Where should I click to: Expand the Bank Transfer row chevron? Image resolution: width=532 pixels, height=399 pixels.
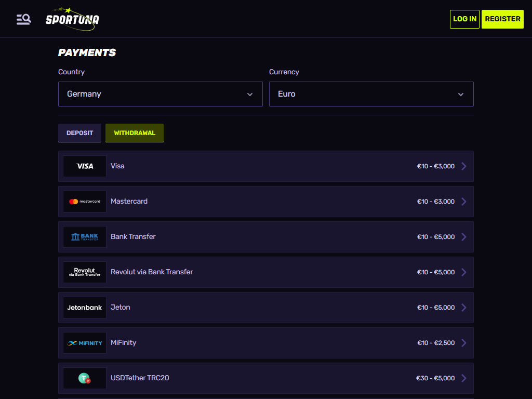[x=464, y=237]
